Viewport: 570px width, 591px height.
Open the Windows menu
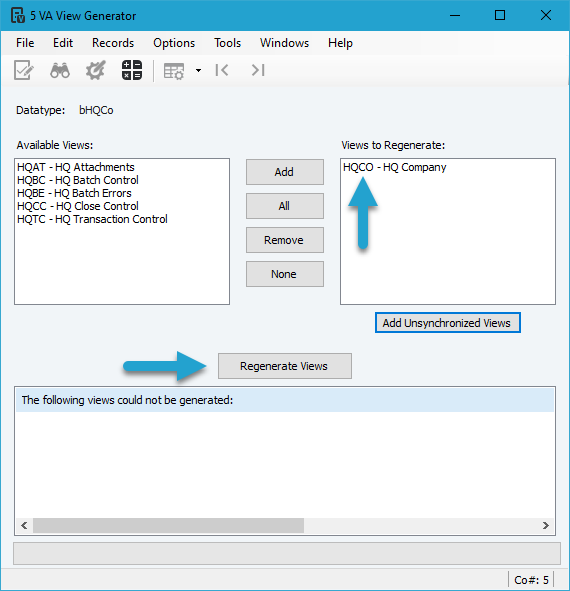(x=284, y=43)
